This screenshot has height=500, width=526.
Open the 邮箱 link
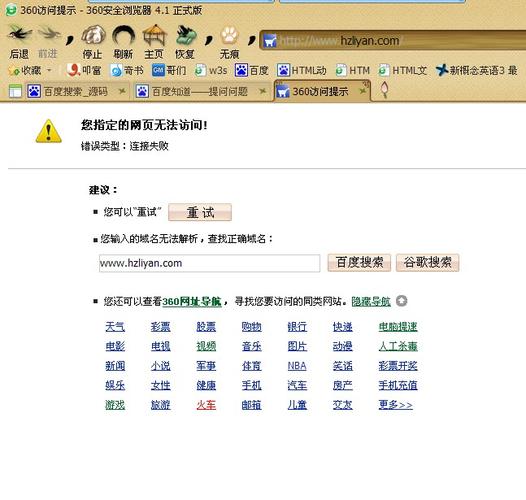[x=252, y=405]
